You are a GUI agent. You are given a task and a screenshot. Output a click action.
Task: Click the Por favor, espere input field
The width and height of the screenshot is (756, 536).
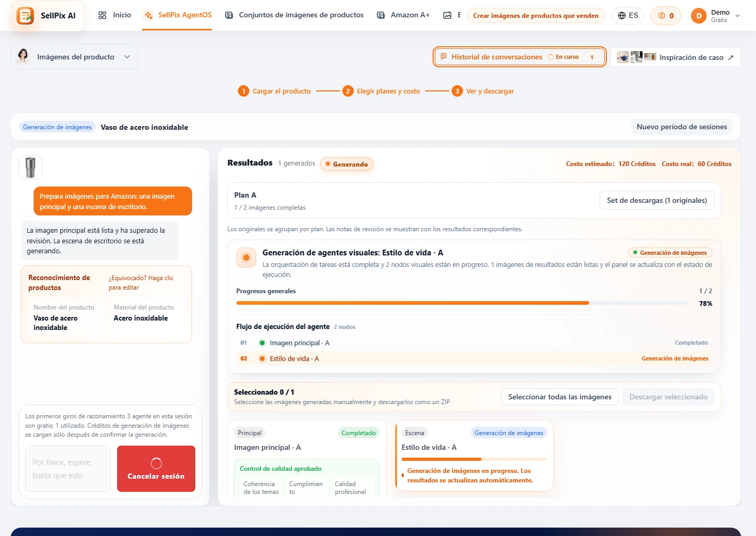pyautogui.click(x=68, y=469)
